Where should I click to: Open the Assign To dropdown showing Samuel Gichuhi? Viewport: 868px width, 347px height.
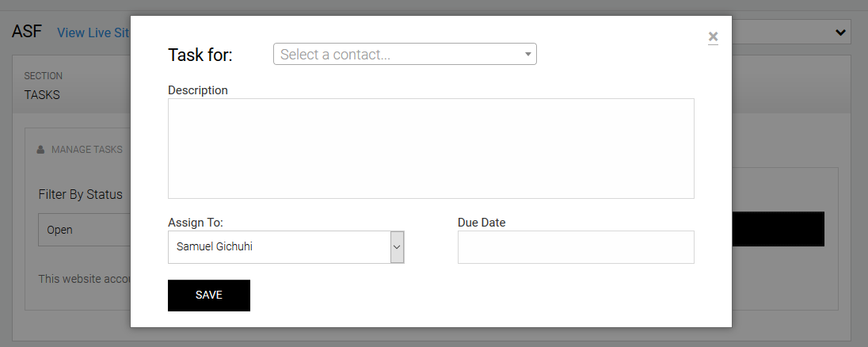pos(279,247)
